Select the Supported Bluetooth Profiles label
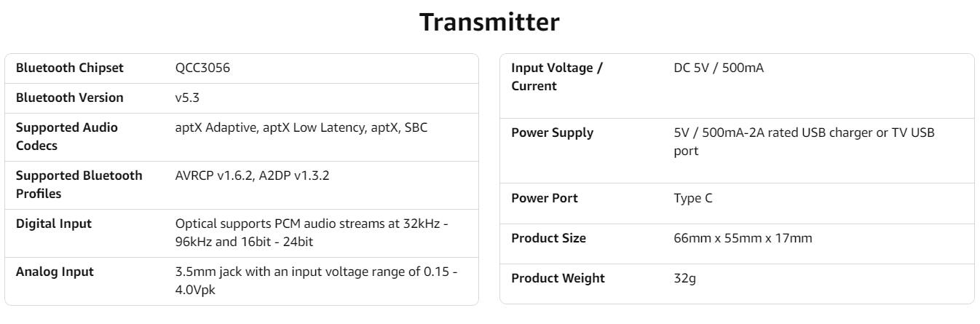980x324 pixels. (x=79, y=184)
